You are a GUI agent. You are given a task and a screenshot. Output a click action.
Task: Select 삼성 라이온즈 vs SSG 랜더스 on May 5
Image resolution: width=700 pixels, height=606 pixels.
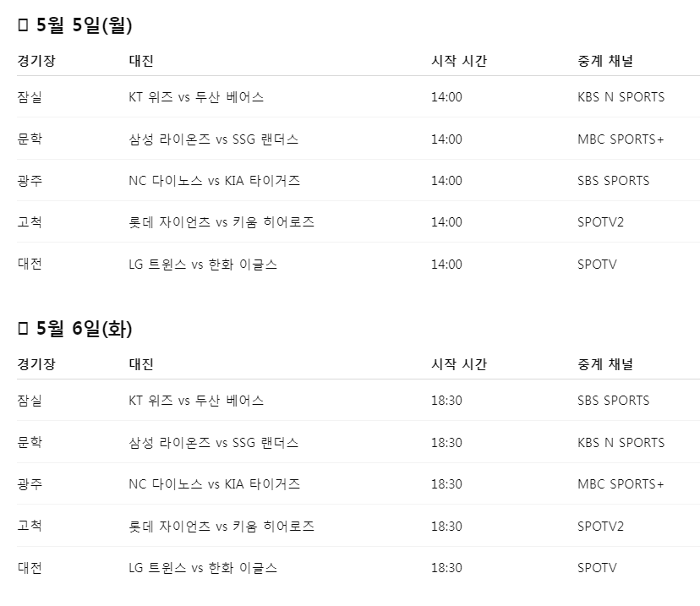(x=213, y=139)
